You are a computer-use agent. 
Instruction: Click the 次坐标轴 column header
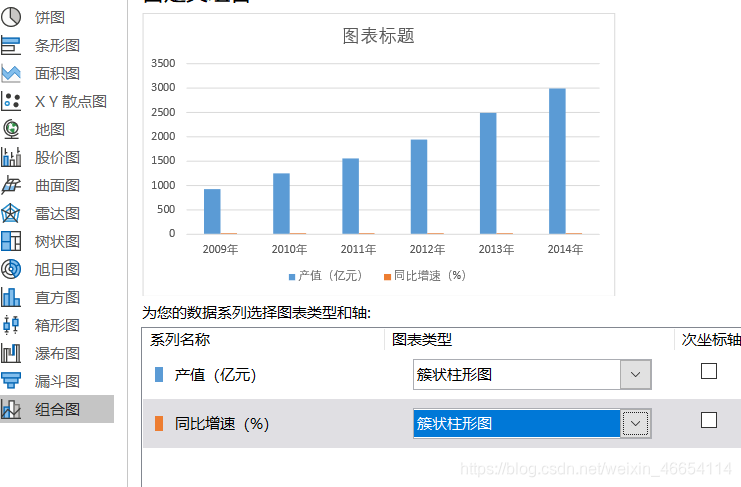point(711,340)
